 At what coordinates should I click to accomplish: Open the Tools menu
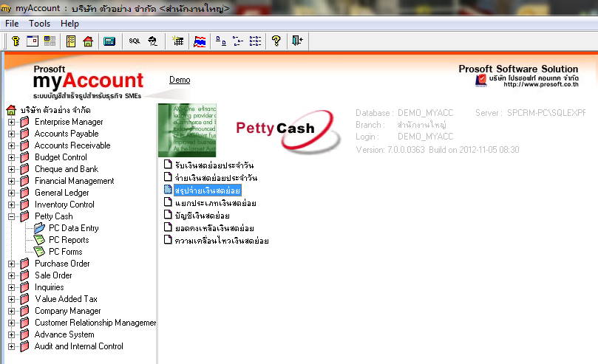[x=40, y=24]
